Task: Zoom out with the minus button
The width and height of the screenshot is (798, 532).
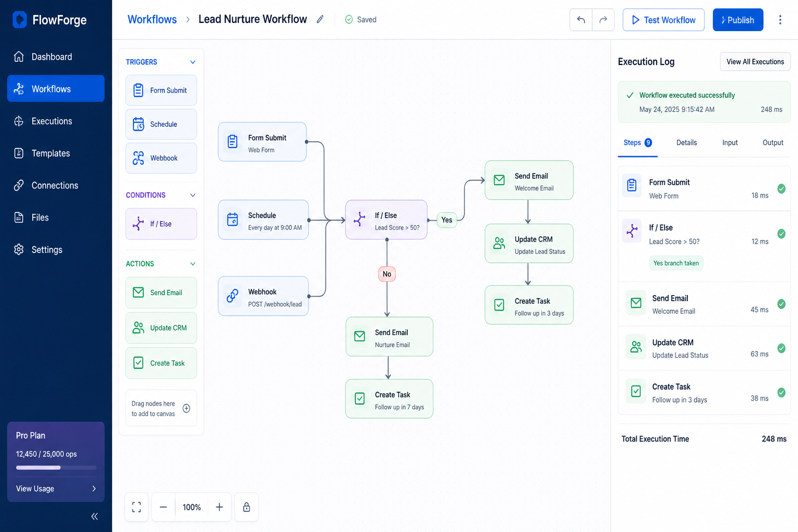Action: (163, 507)
